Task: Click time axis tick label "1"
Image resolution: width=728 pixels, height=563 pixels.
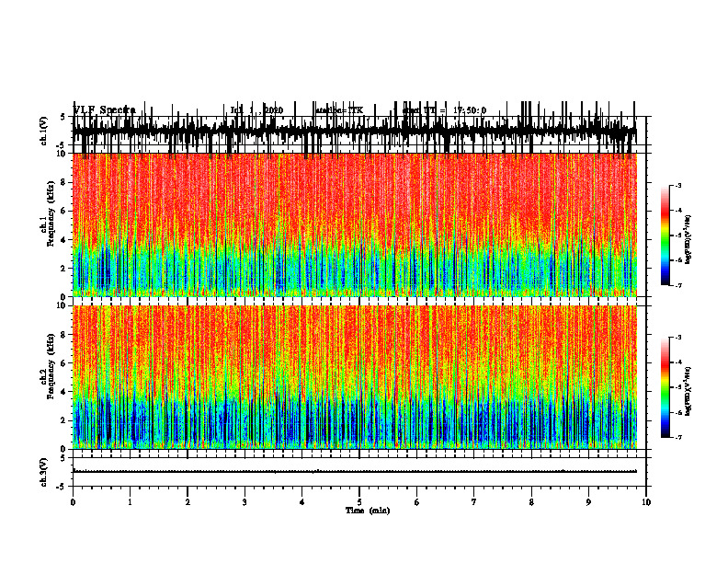Action: (130, 502)
